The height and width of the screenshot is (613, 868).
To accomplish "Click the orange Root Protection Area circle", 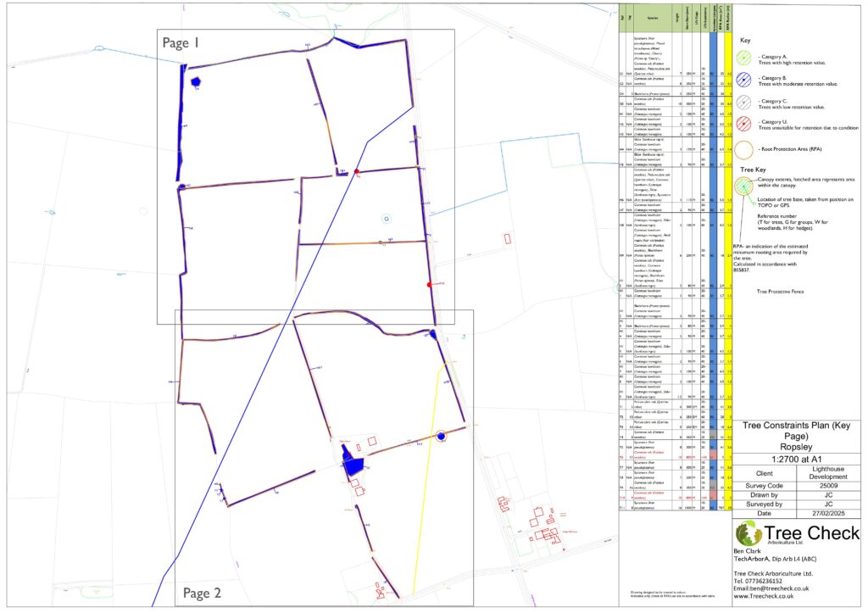I will pos(743,151).
